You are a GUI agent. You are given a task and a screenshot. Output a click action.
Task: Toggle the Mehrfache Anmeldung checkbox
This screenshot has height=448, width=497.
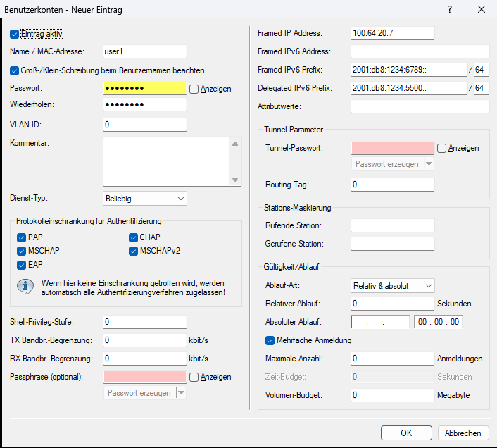270,340
